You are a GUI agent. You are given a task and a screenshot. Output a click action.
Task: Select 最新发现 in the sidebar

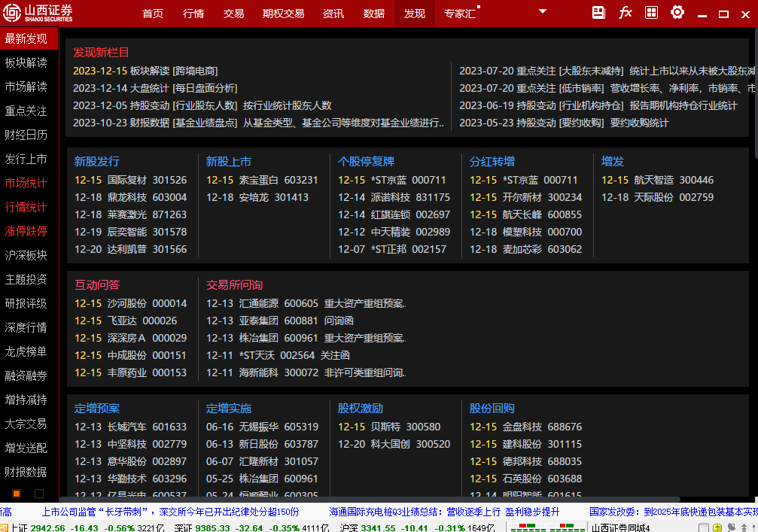tap(29, 38)
